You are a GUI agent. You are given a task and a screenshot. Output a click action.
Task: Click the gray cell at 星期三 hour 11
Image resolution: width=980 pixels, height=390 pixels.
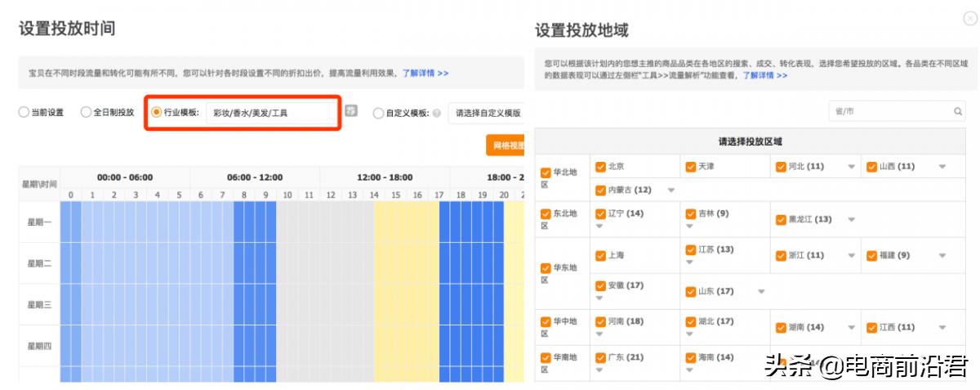(309, 304)
